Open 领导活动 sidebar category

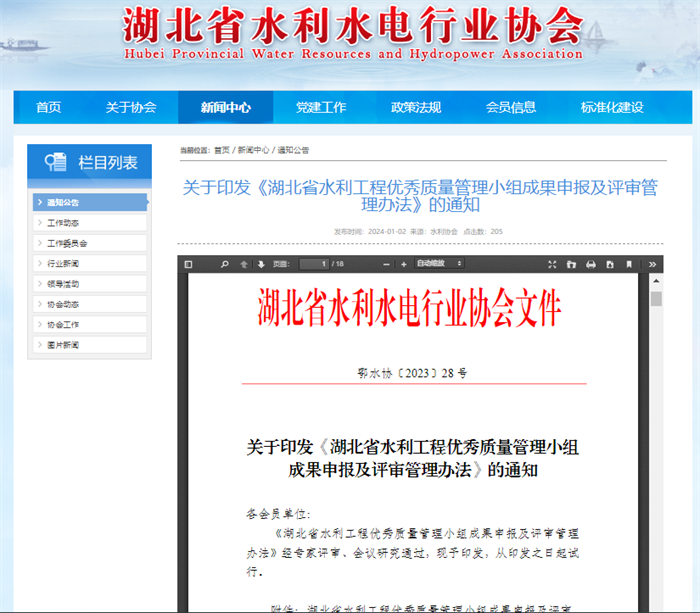click(90, 284)
